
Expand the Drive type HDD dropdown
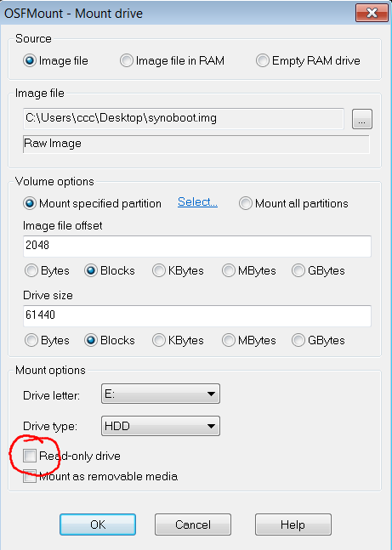point(161,426)
